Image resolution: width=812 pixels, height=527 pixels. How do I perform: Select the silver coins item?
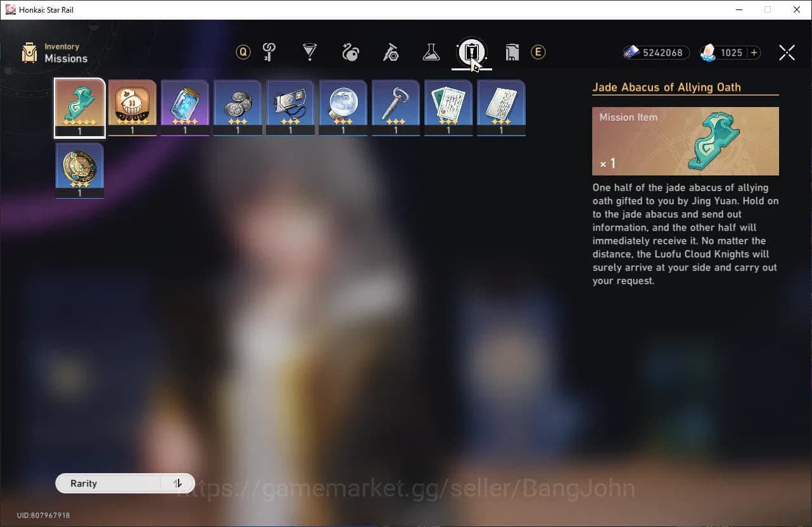(238, 108)
